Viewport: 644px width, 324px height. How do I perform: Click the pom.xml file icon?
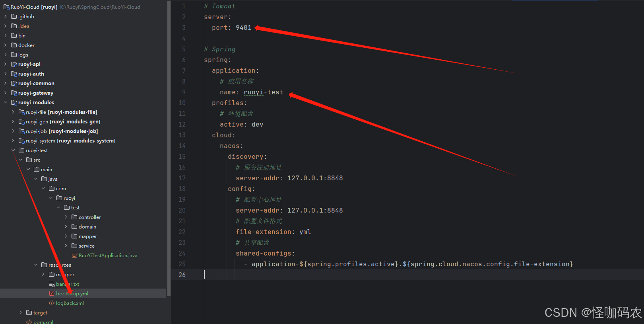click(29, 322)
